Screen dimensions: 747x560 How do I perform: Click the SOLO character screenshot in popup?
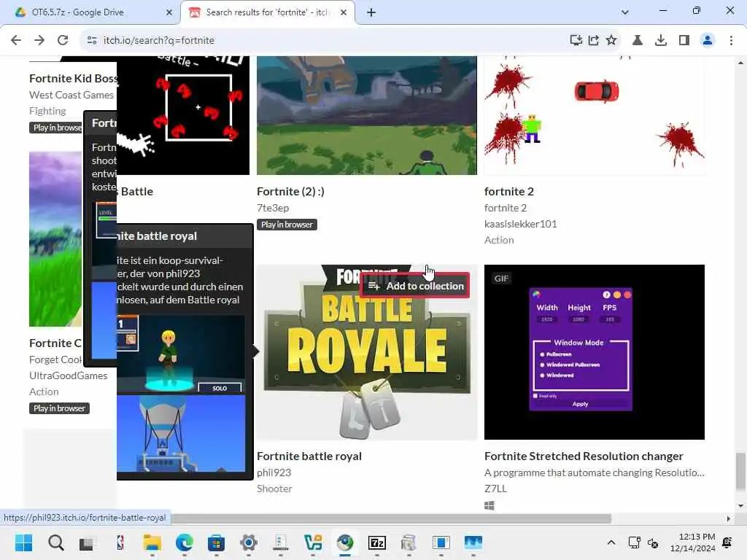coord(181,354)
